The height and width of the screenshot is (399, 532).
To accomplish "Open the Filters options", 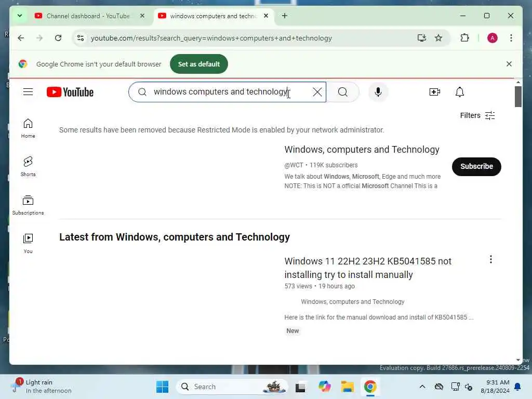I will coord(477,116).
